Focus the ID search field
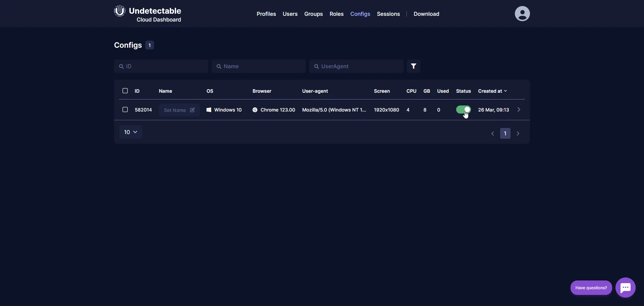The height and width of the screenshot is (306, 644). click(x=161, y=66)
